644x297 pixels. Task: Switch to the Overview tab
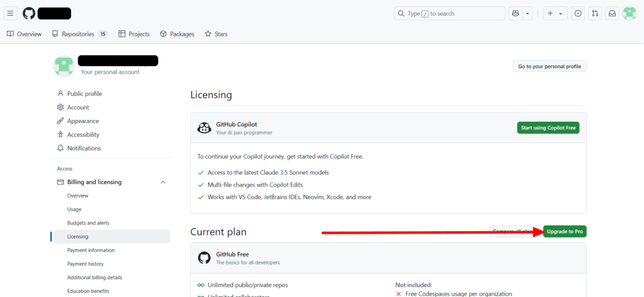click(25, 34)
